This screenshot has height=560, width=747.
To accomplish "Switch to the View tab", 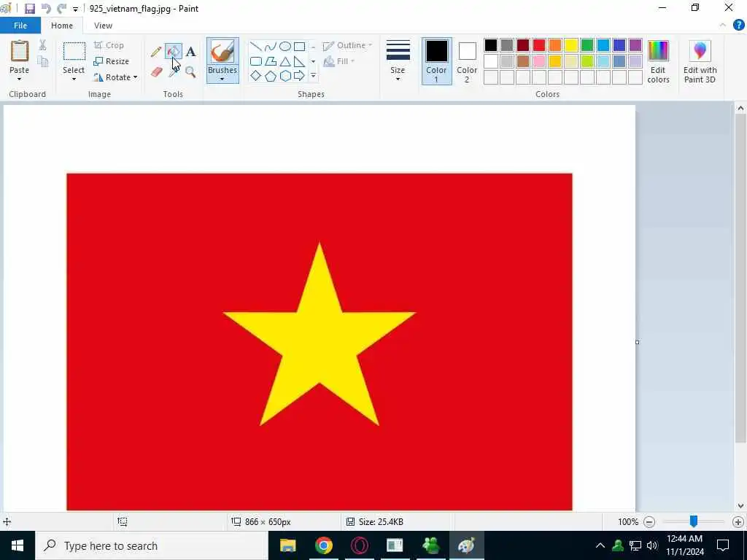I will point(103,26).
